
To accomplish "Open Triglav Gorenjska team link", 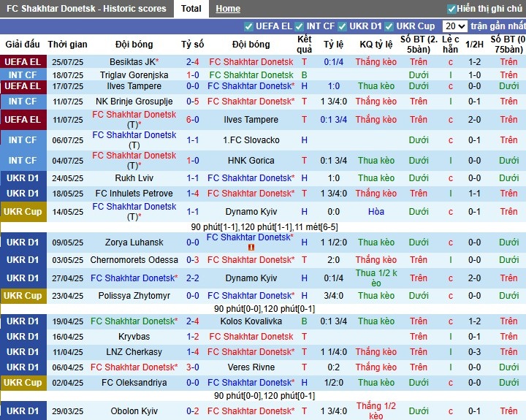I will click(x=134, y=75).
